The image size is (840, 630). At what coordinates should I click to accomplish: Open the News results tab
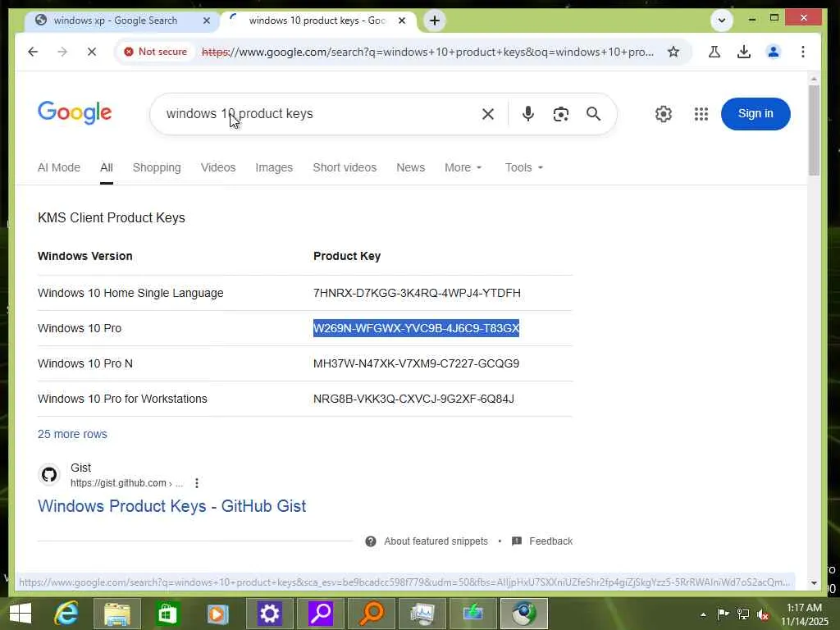pyautogui.click(x=410, y=167)
